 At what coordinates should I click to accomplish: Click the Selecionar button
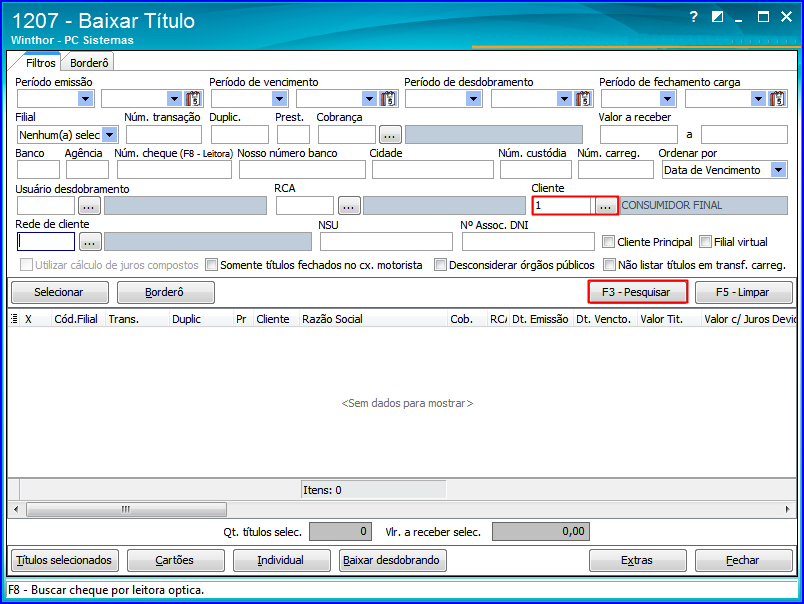(x=59, y=292)
